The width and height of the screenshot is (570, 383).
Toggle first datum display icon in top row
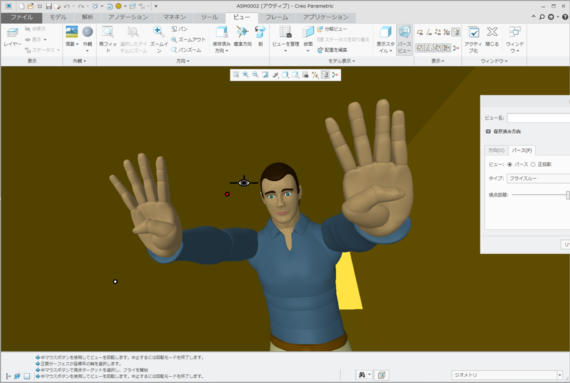click(x=420, y=32)
